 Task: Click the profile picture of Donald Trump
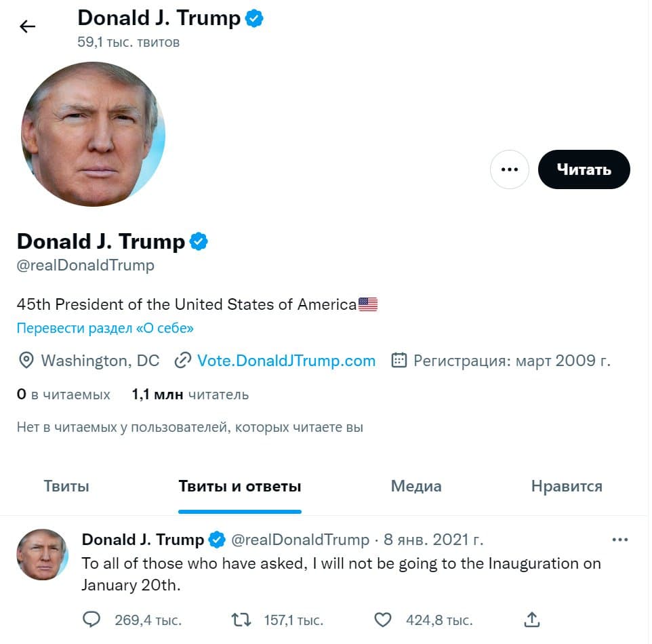(x=95, y=135)
